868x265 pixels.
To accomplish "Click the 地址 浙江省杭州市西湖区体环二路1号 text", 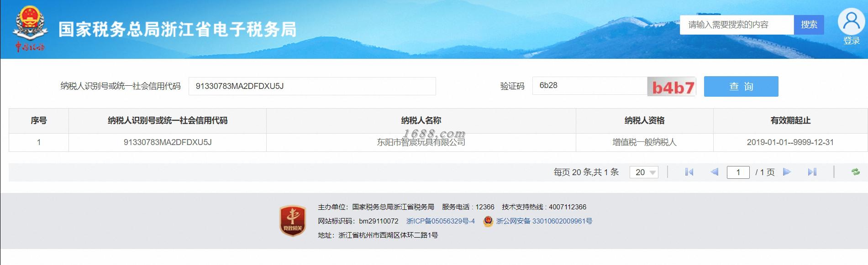I will coord(378,235).
